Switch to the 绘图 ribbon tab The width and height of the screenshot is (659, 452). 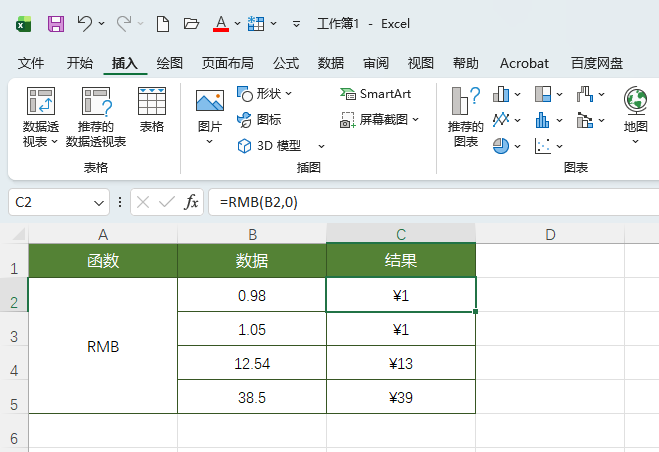click(x=169, y=63)
